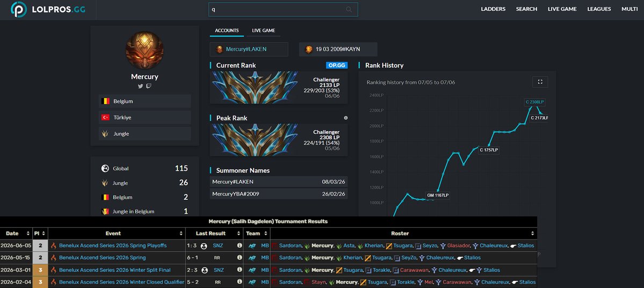Click the 6 - 1 result in the Spring row
The height and width of the screenshot is (288, 644).
[193, 257]
